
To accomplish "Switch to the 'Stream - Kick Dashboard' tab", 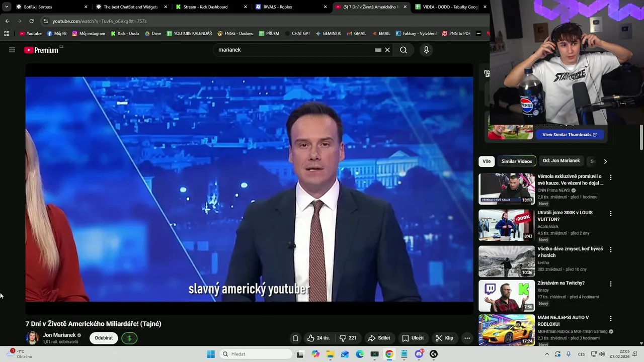I will pos(210,7).
